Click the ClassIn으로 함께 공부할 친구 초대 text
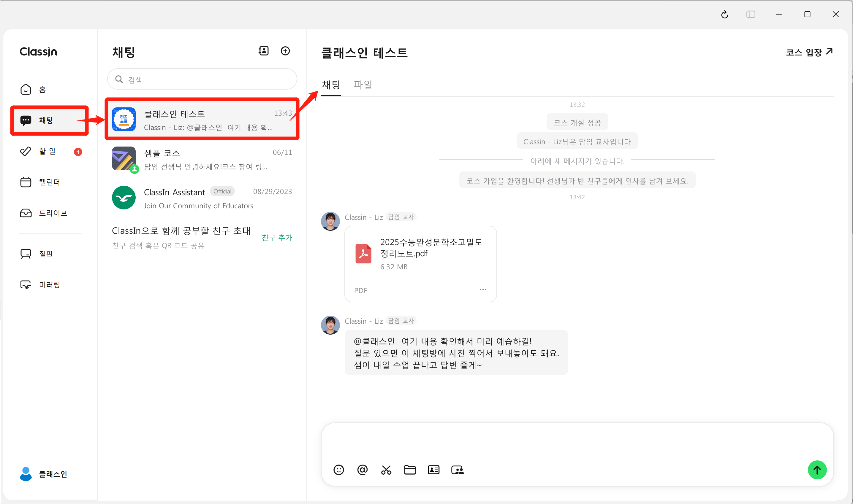Image resolution: width=853 pixels, height=504 pixels. pos(181,231)
